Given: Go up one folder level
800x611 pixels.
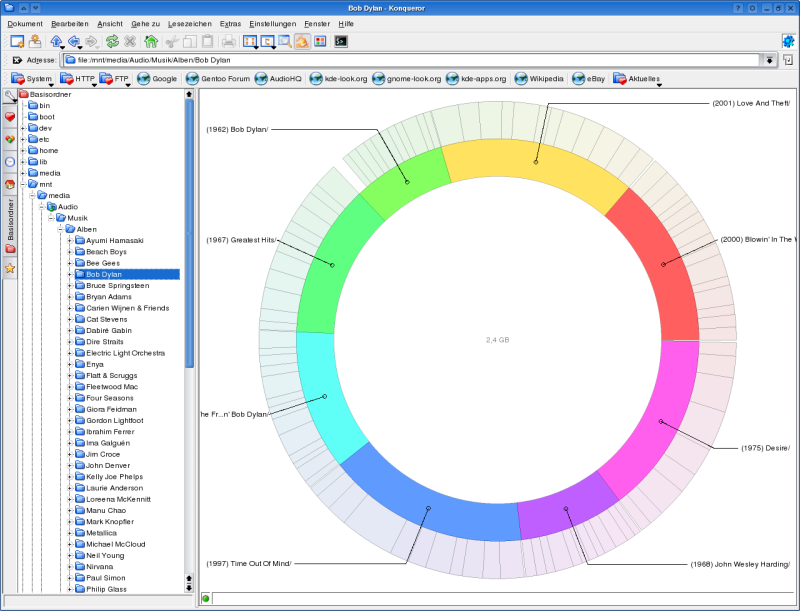Looking at the screenshot, I should pos(56,41).
